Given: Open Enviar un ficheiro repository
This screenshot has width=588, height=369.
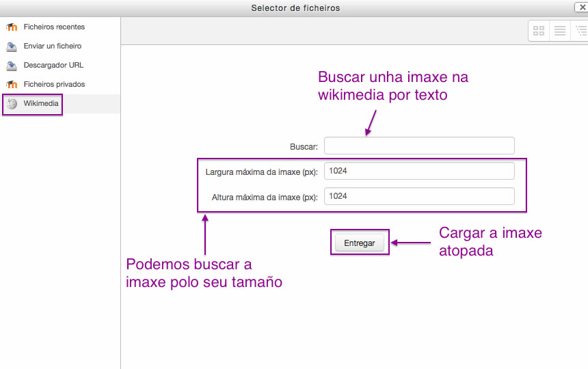Looking at the screenshot, I should coord(61,46).
